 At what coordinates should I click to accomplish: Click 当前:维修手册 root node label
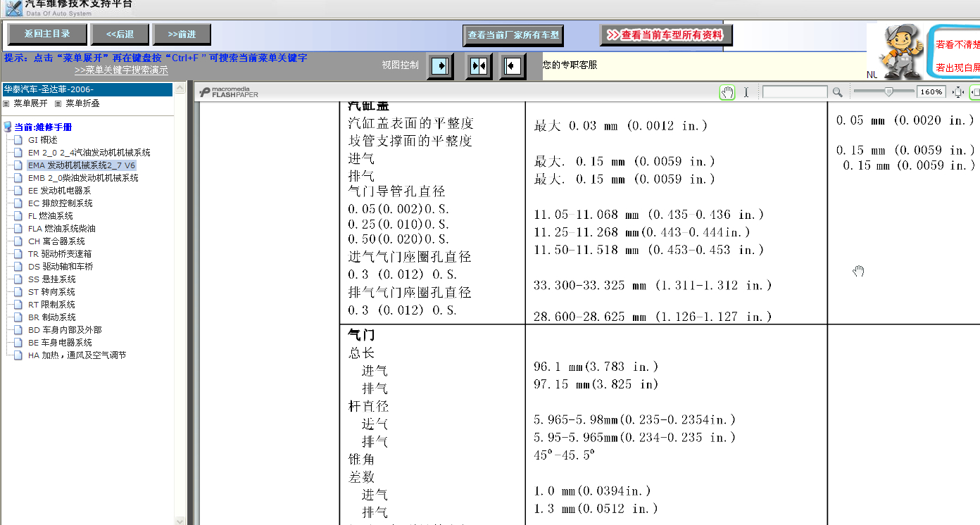click(x=43, y=127)
